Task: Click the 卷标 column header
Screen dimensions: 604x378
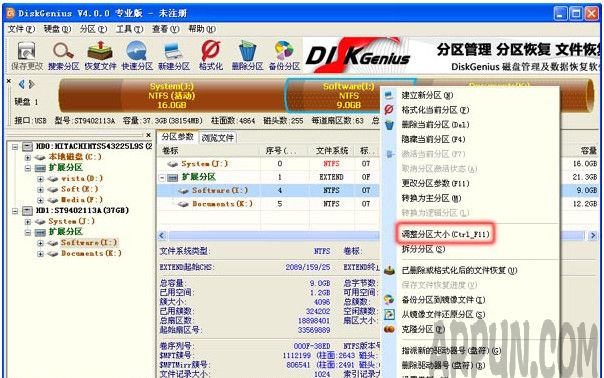Action: click(x=209, y=151)
